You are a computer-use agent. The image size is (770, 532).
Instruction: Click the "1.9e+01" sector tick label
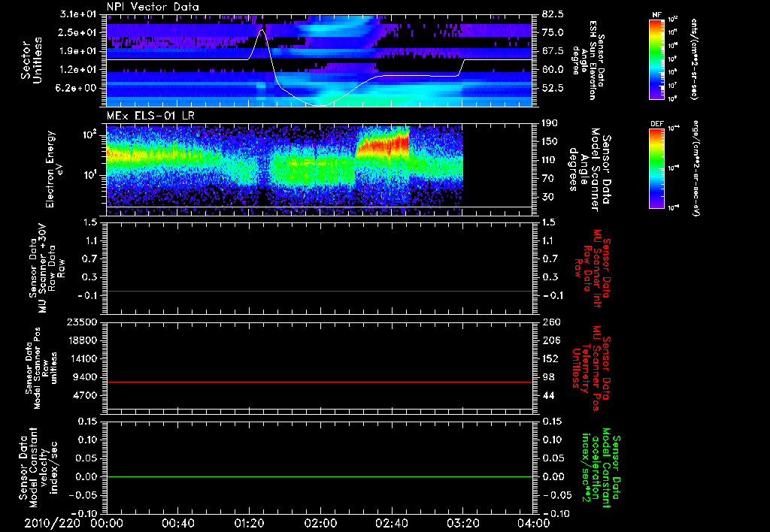[x=78, y=51]
